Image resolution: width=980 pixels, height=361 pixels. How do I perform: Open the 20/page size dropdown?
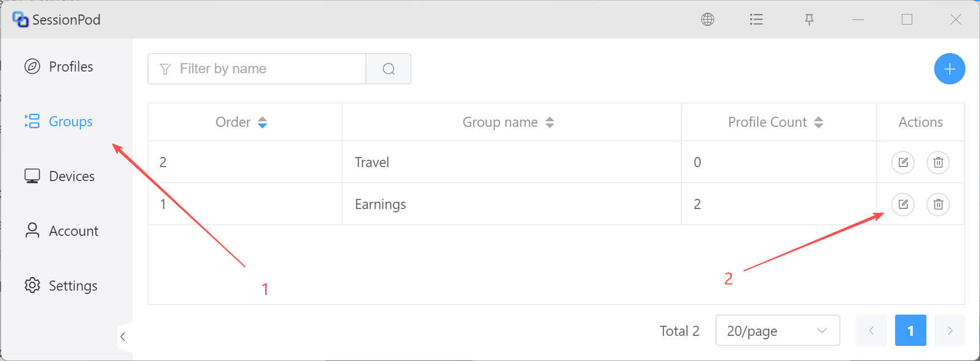[x=777, y=330]
